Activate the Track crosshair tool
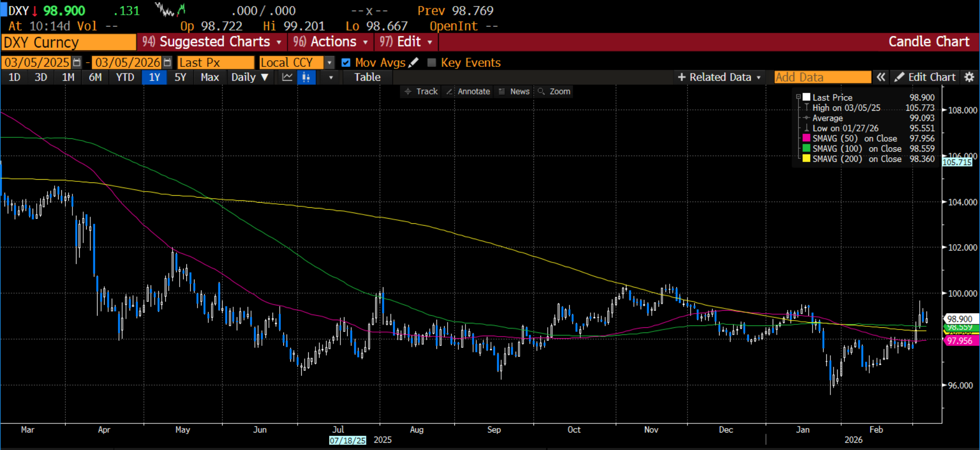 pos(421,91)
